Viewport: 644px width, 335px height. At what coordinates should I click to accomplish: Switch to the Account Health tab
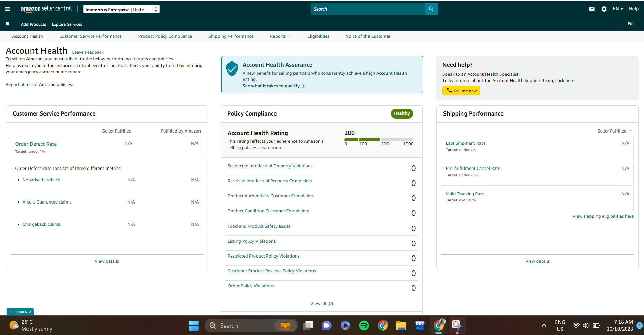click(27, 36)
